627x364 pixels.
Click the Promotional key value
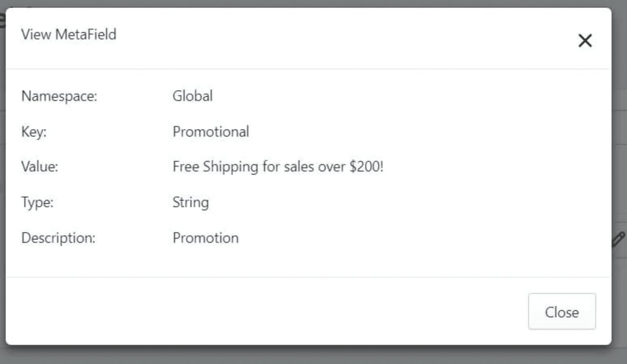pyautogui.click(x=211, y=132)
